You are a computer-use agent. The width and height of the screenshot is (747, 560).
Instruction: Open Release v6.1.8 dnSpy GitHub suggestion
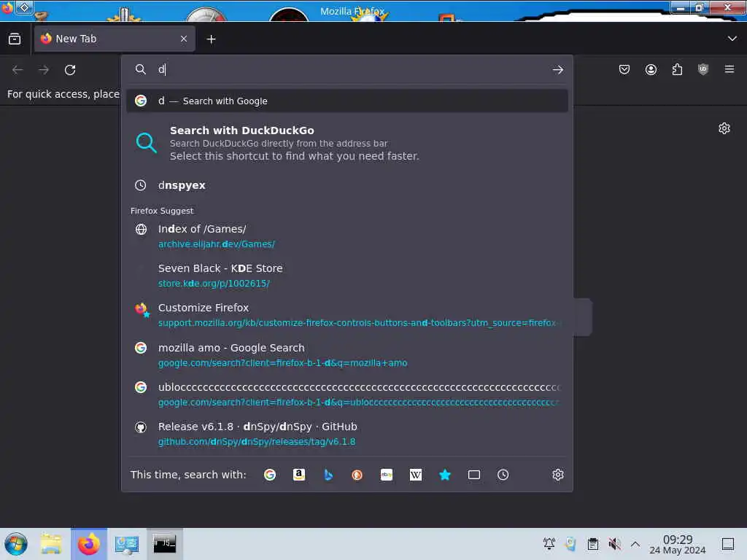[347, 434]
